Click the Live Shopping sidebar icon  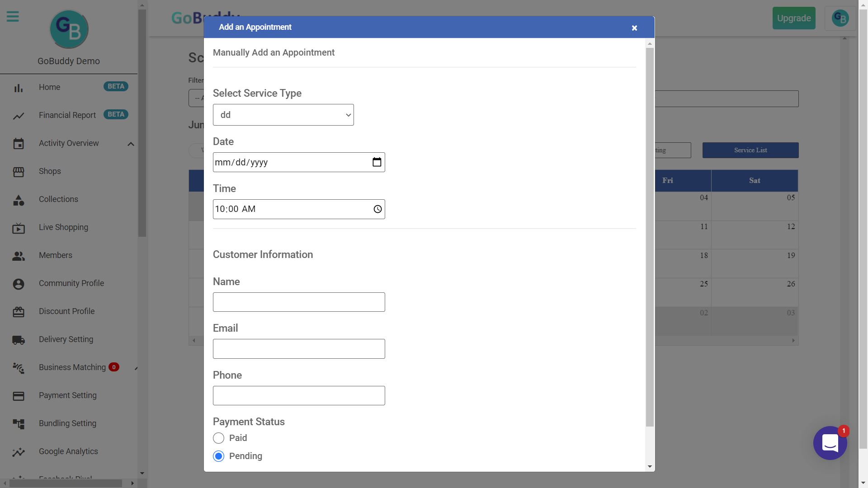click(19, 228)
